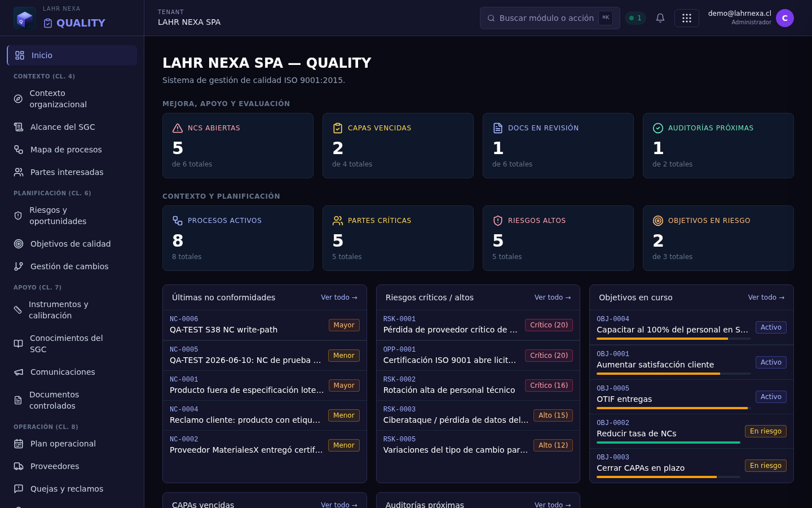The width and height of the screenshot is (812, 508).
Task: View all últimas no conformidades
Action: coord(339,297)
